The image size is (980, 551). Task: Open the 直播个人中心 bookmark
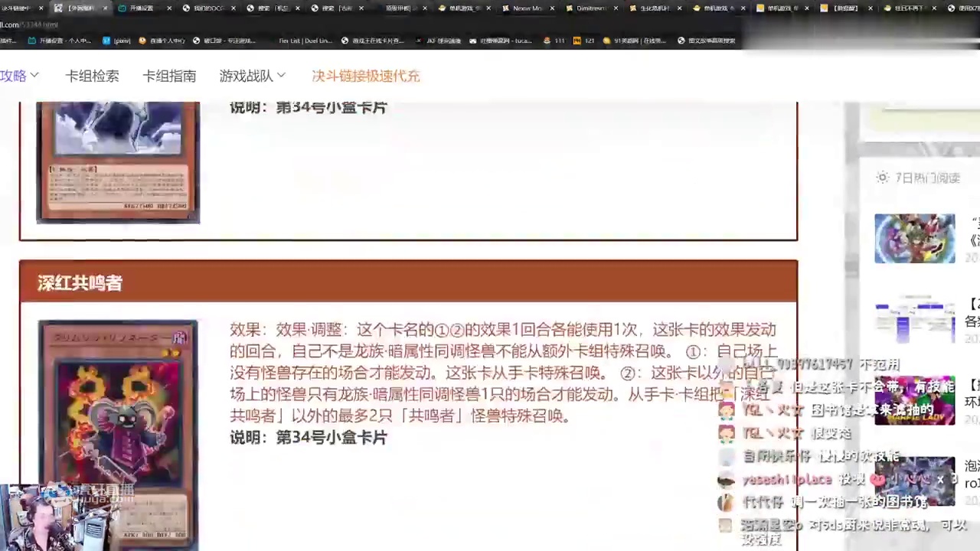(x=162, y=41)
